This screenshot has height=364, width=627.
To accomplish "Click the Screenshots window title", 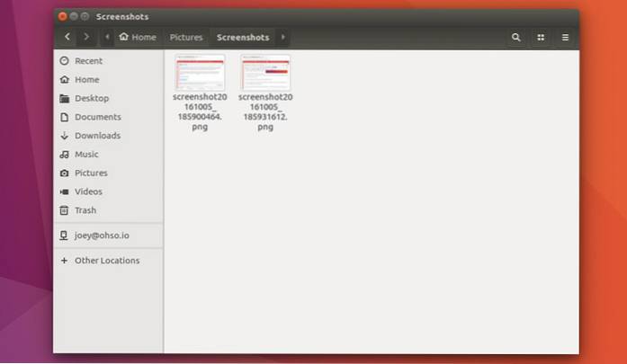I will click(122, 17).
